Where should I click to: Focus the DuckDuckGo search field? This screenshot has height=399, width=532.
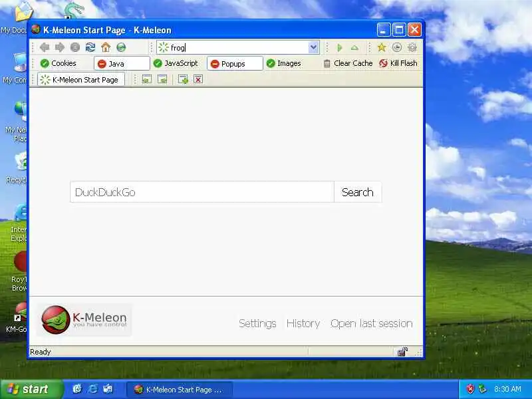point(202,192)
